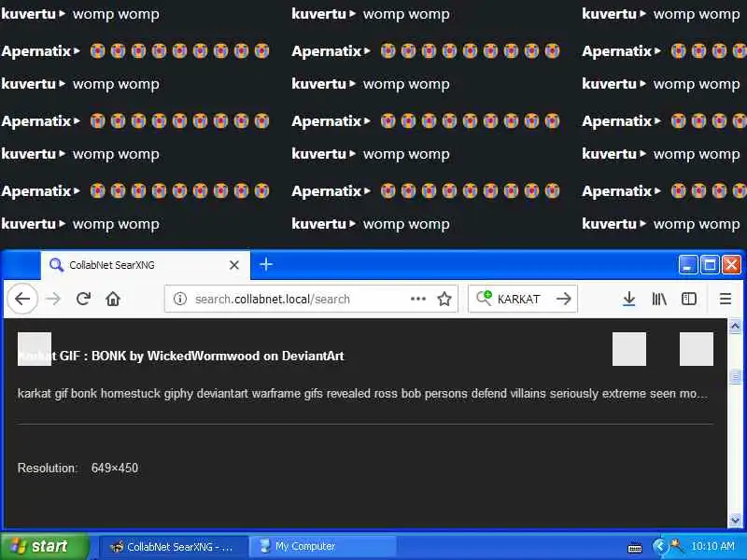747x560 pixels.
Task: Expand hidden system tray icons arrow
Action: [x=659, y=546]
